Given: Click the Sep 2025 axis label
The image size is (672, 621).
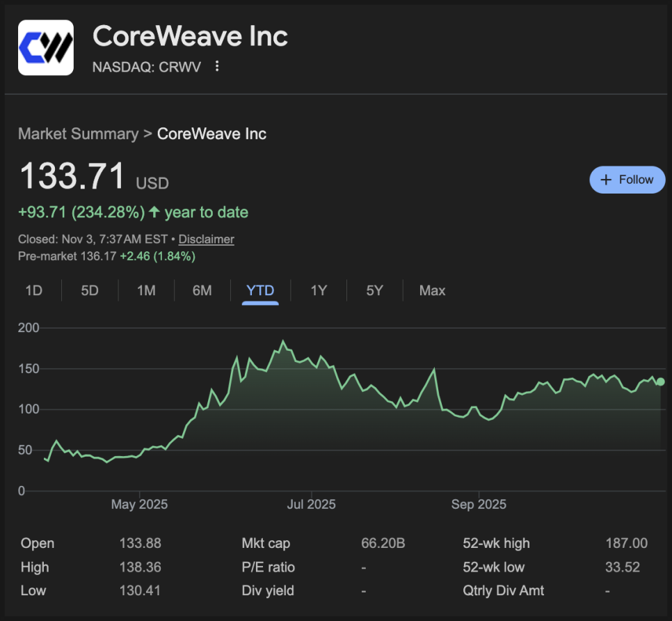Looking at the screenshot, I should pos(479,504).
